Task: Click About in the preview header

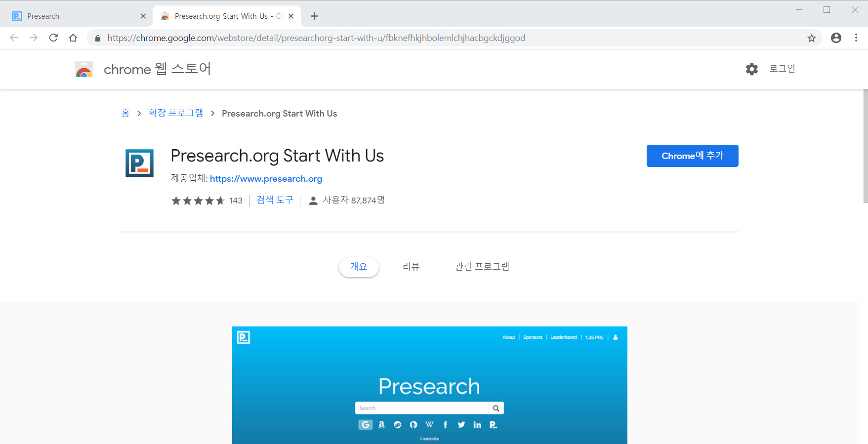Action: pos(509,337)
